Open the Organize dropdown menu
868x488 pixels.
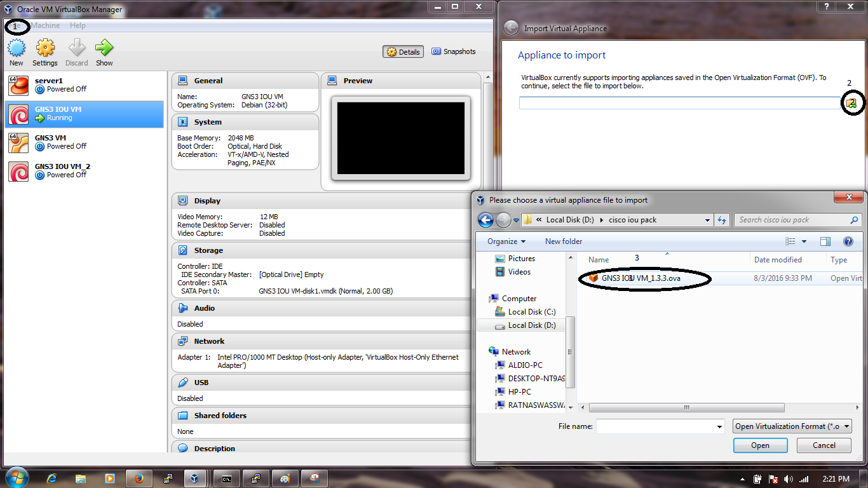506,241
